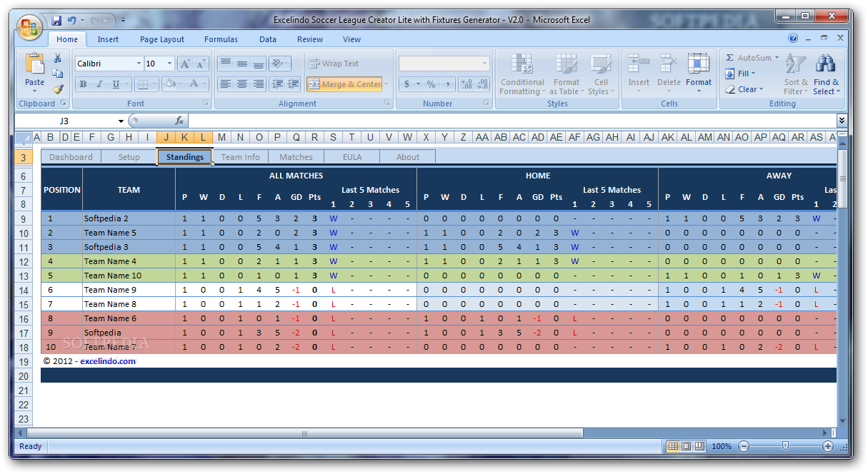868x474 pixels.
Task: Toggle Merge & Center
Action: tap(344, 84)
